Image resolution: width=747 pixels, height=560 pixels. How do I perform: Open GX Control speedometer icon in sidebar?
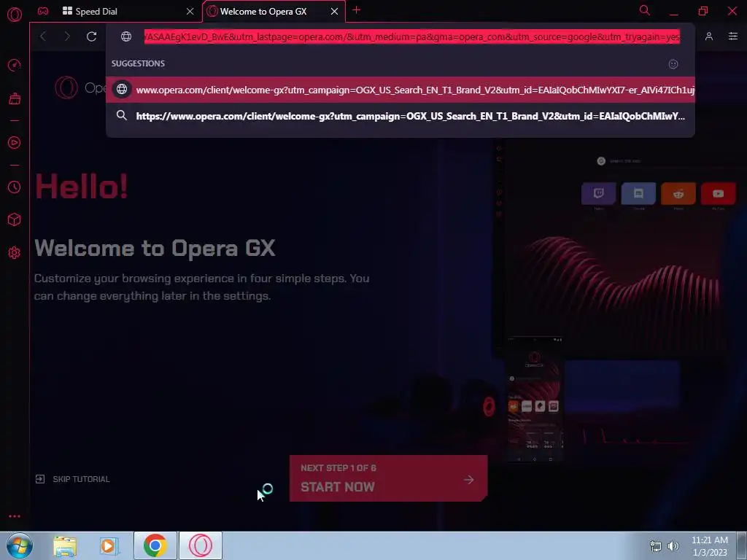15,65
